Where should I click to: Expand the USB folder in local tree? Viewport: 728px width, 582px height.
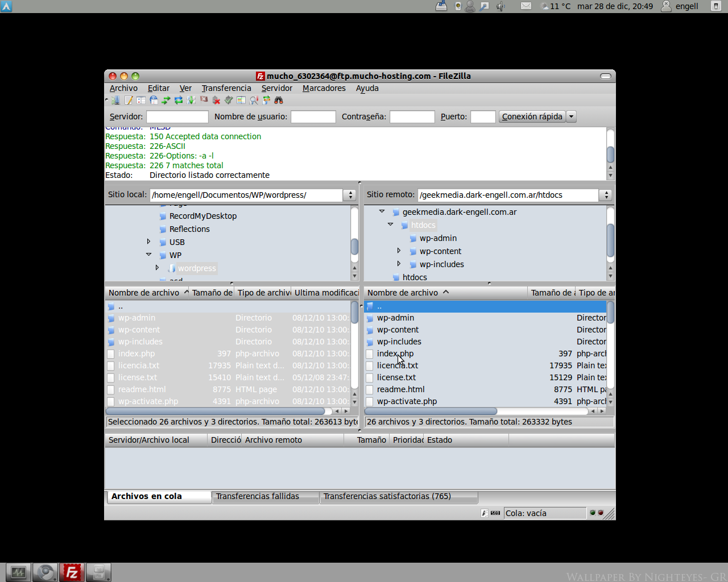pyautogui.click(x=148, y=242)
